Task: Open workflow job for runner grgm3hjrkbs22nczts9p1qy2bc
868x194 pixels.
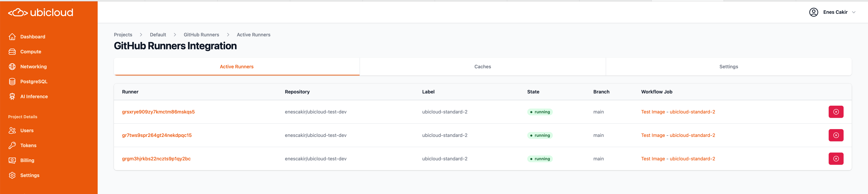Action: (678, 158)
